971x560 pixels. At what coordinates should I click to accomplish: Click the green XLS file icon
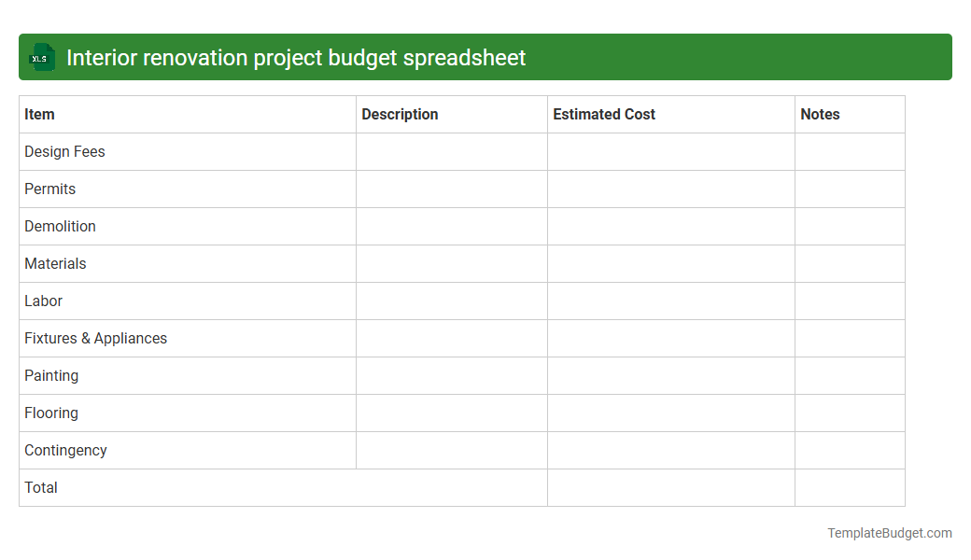pos(41,57)
